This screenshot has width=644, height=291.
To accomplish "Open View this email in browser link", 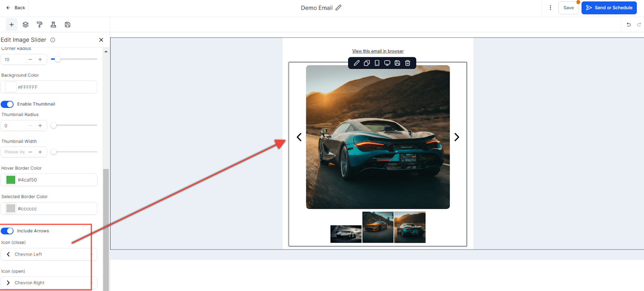I will (x=378, y=51).
